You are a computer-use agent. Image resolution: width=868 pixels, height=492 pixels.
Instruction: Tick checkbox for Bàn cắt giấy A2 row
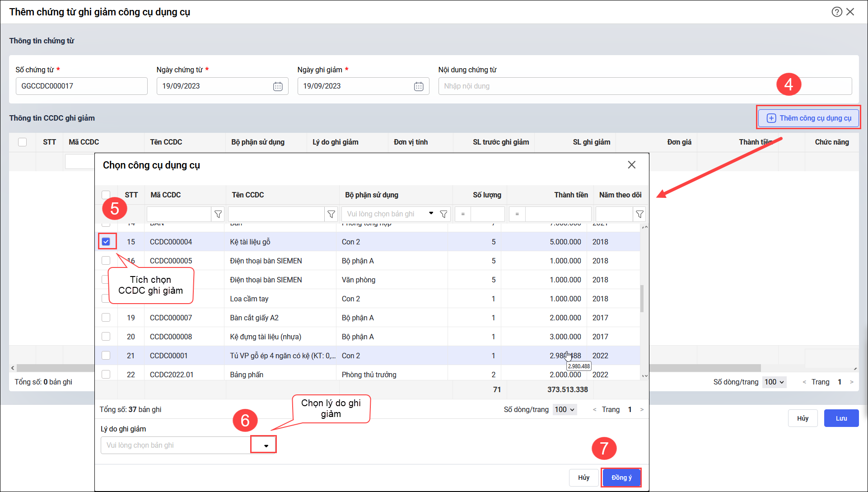coord(106,318)
